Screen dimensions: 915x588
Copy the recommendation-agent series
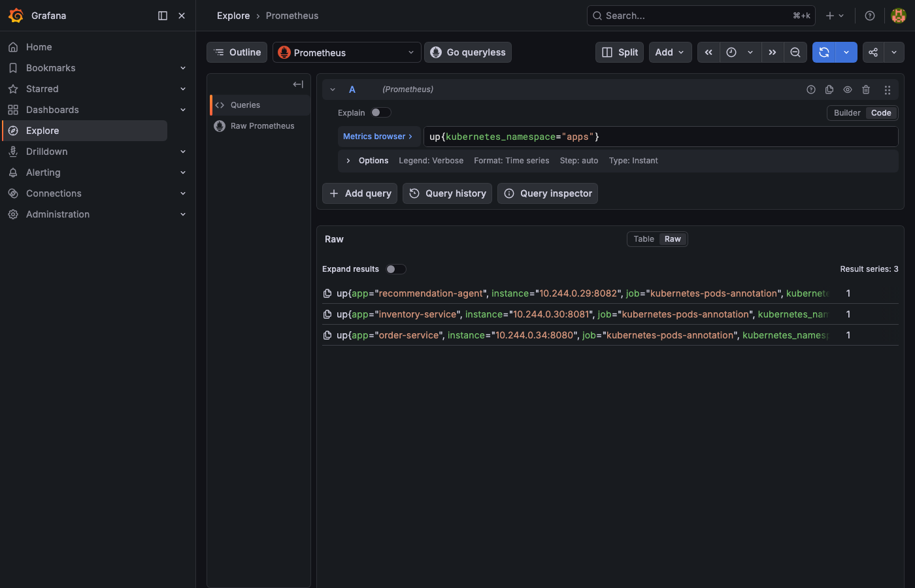click(327, 293)
